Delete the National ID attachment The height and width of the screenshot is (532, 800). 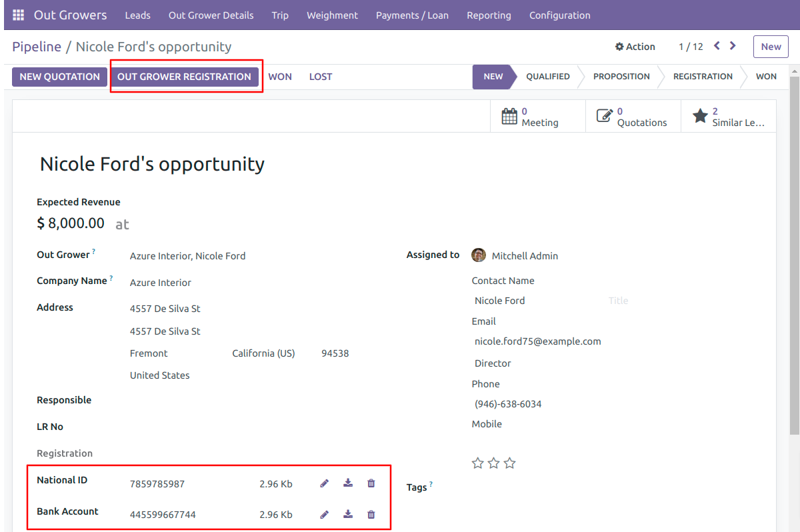pyautogui.click(x=371, y=483)
